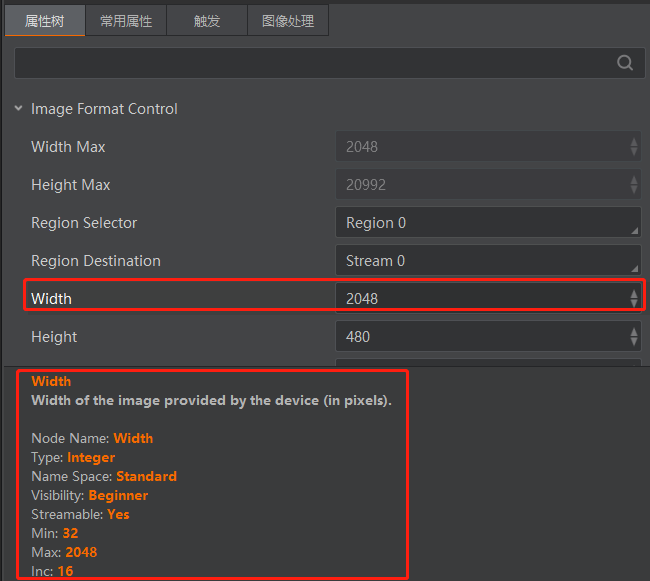Increase Width using up stepper arrow
The width and height of the screenshot is (650, 581).
[x=634, y=294]
